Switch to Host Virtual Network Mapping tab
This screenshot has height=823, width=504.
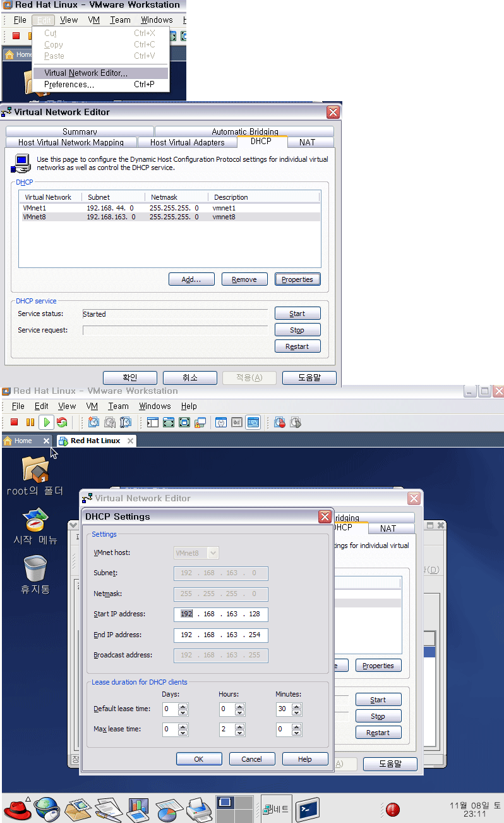(x=71, y=142)
